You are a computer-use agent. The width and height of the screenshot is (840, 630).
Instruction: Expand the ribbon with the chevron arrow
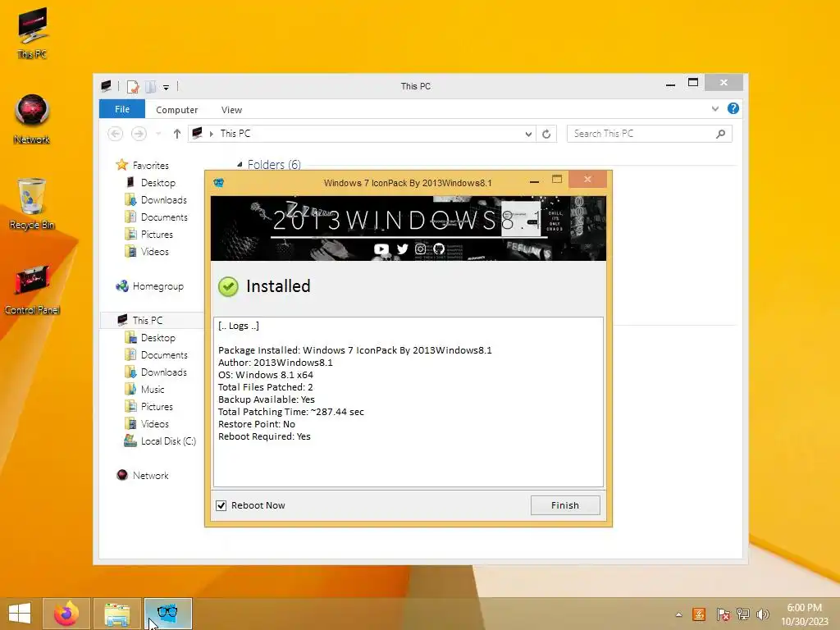point(714,109)
